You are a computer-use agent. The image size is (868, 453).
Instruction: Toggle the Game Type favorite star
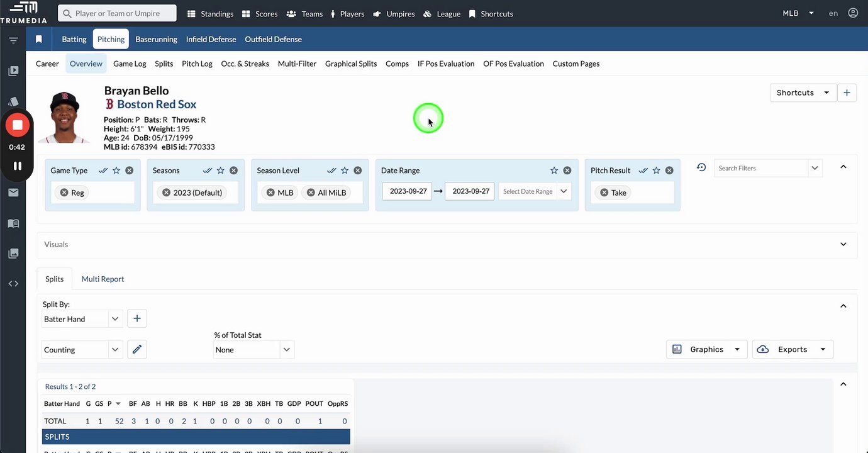tap(116, 171)
